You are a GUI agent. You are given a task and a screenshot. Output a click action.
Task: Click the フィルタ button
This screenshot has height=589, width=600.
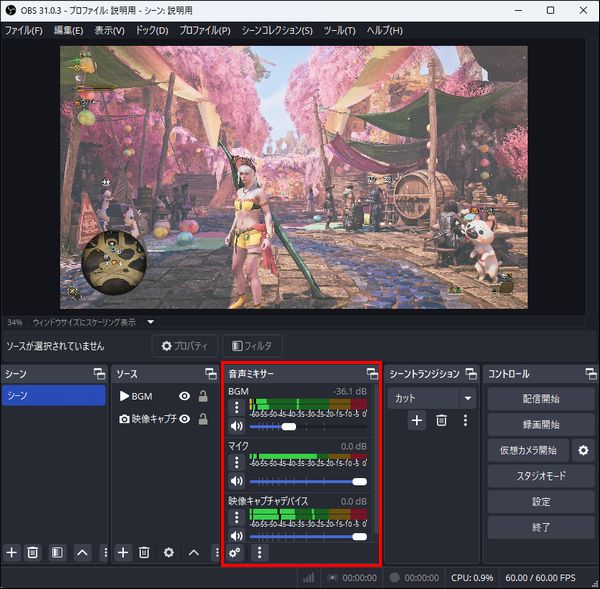pos(252,346)
